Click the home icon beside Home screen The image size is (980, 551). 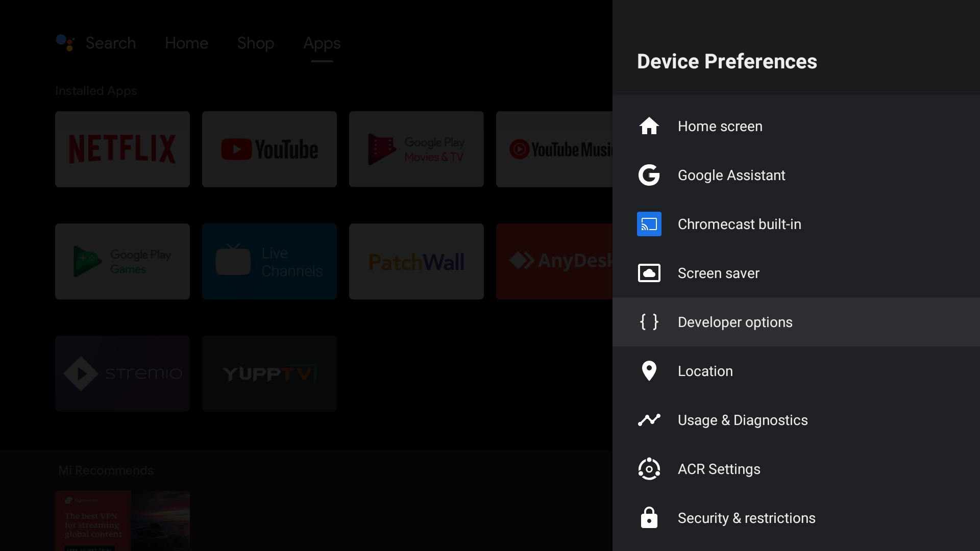649,126
